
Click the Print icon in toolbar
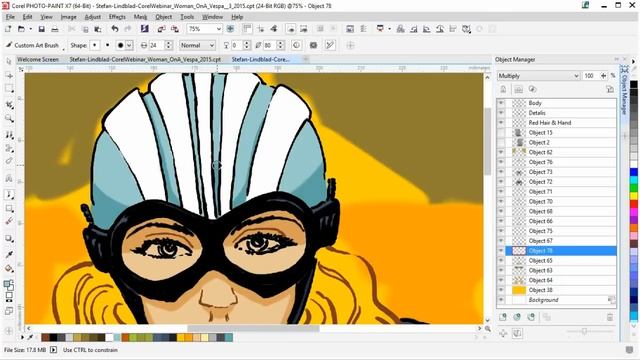(55, 29)
